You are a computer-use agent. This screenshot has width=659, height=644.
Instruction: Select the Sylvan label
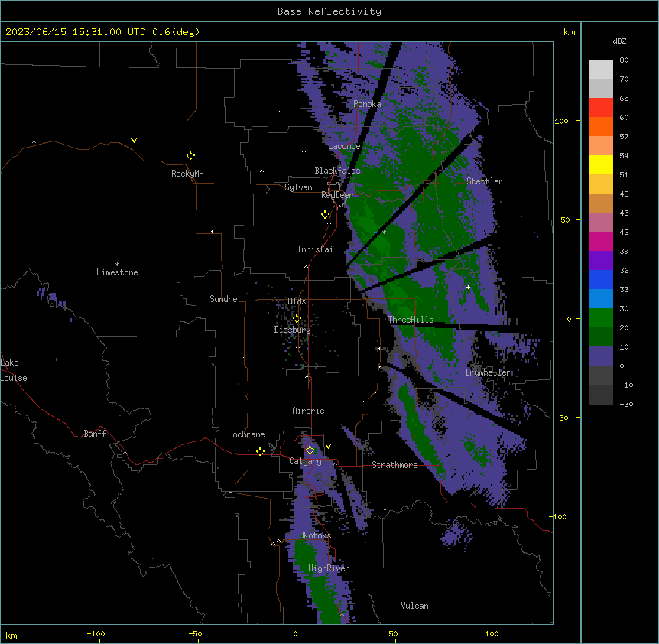298,187
